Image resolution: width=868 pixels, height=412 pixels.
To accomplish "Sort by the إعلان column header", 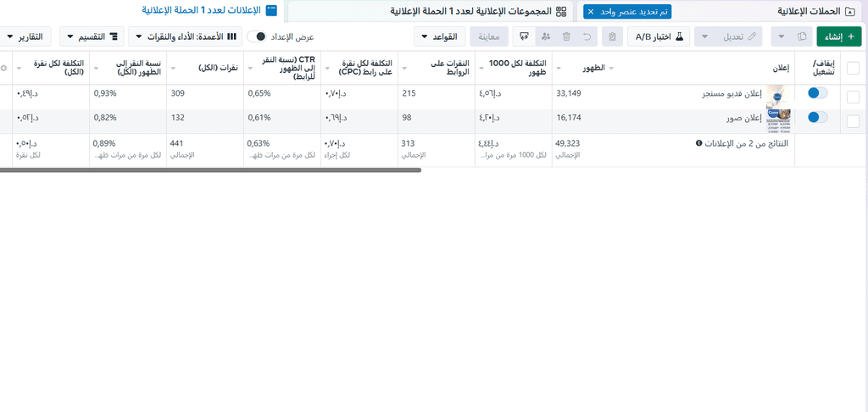I will tap(781, 68).
